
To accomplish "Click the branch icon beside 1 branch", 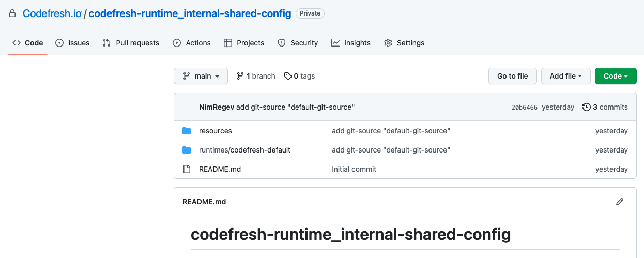I will point(240,76).
